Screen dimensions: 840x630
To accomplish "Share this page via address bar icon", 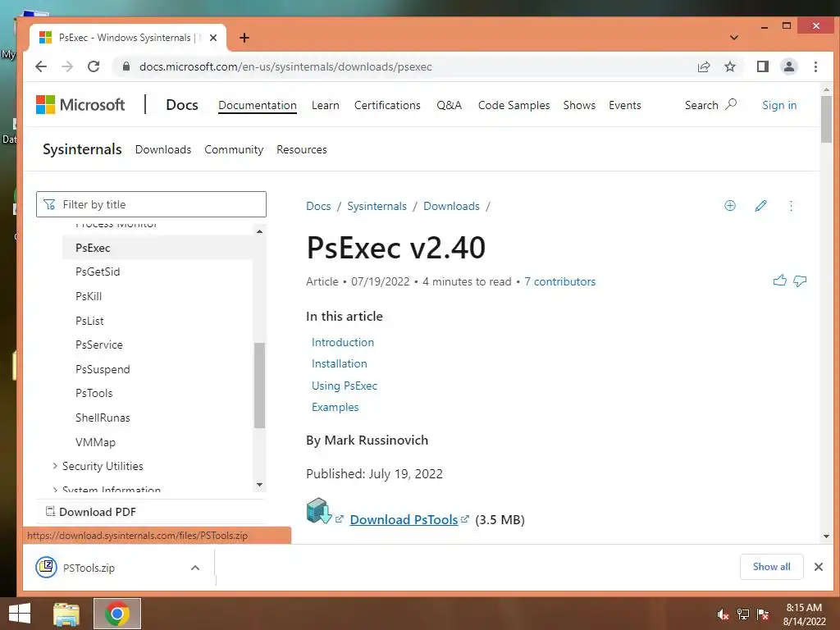I will [x=704, y=66].
